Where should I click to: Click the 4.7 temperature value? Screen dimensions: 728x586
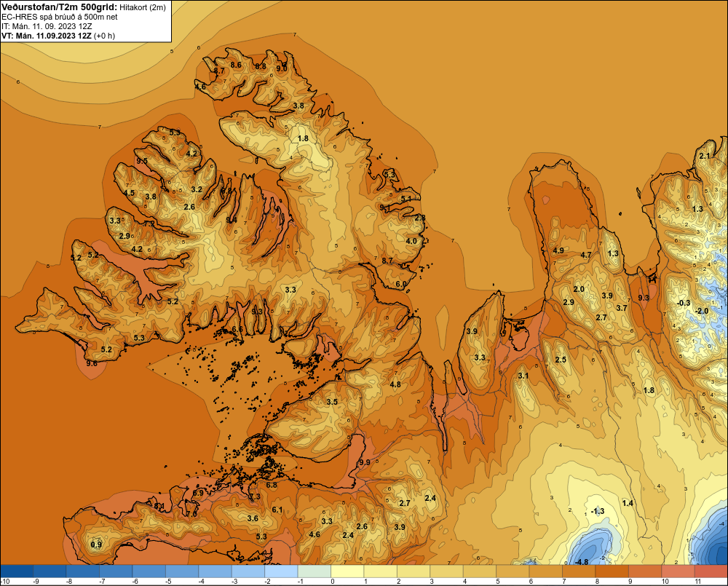[x=586, y=255]
